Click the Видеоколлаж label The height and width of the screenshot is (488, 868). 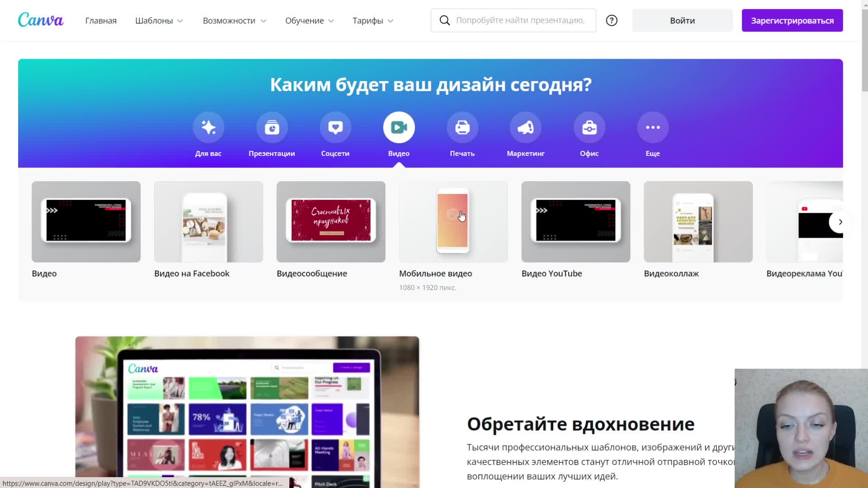click(x=671, y=273)
